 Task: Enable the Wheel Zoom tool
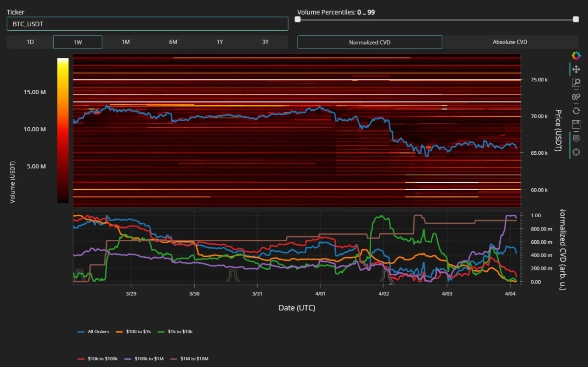click(x=576, y=97)
